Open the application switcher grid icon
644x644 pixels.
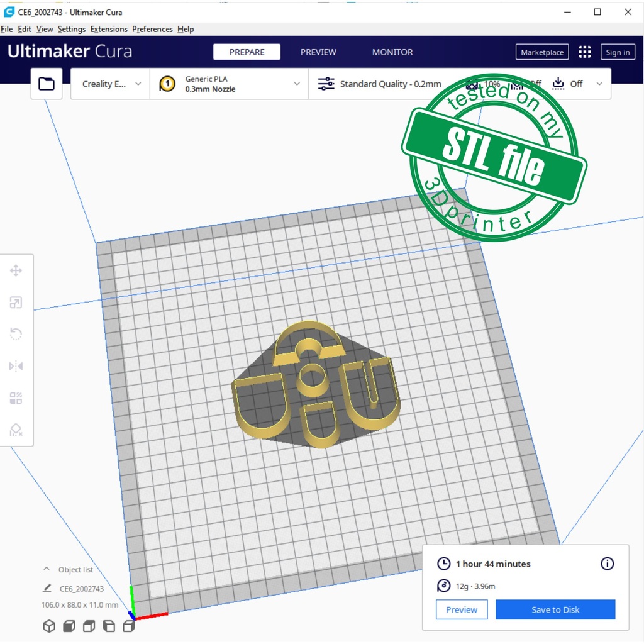(584, 52)
